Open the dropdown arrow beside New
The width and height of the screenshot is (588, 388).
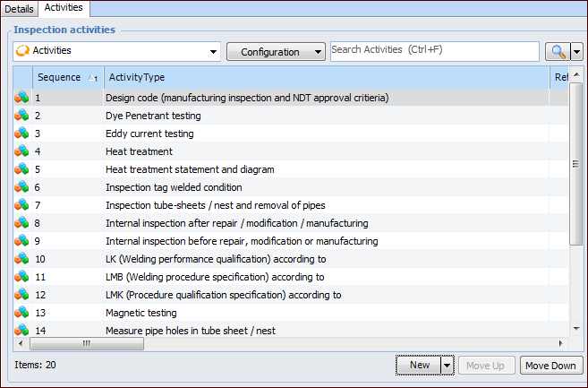pyautogui.click(x=447, y=366)
